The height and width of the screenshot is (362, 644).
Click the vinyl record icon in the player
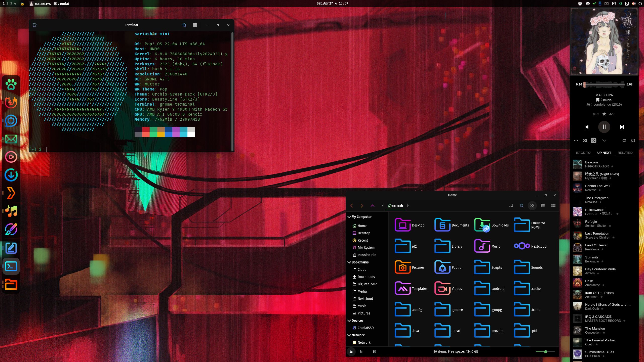tap(585, 141)
